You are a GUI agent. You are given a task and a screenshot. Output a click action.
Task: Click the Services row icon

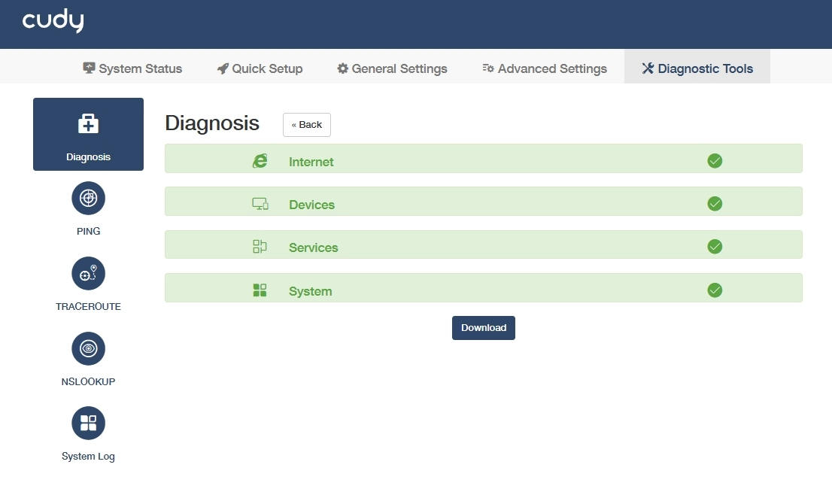click(x=260, y=247)
